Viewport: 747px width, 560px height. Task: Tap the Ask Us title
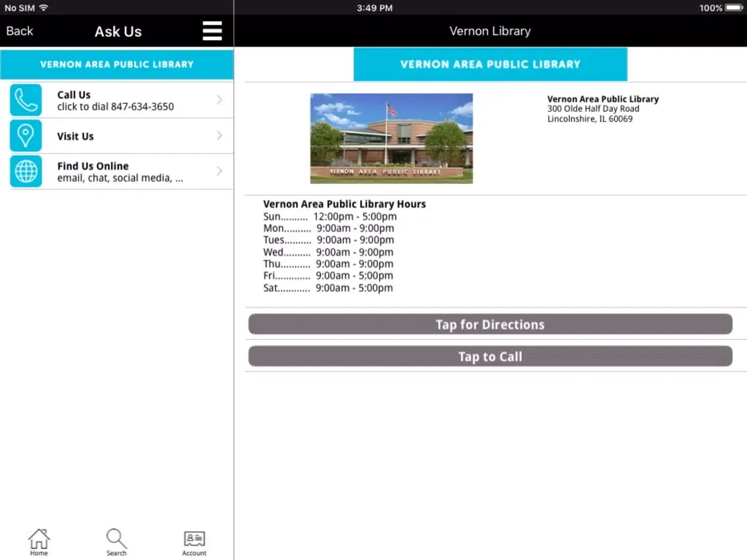point(118,32)
